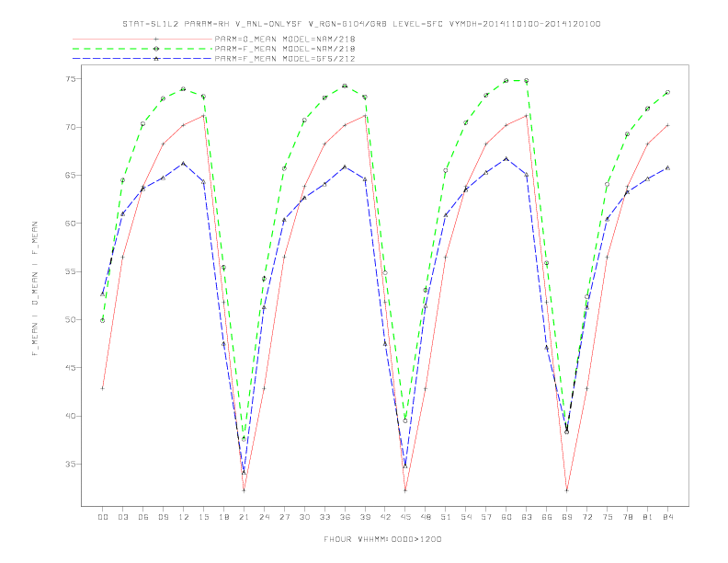Screen dimensions: 728x563
Task: Click the green NAM circle marker at hour 60
Action: point(506,80)
